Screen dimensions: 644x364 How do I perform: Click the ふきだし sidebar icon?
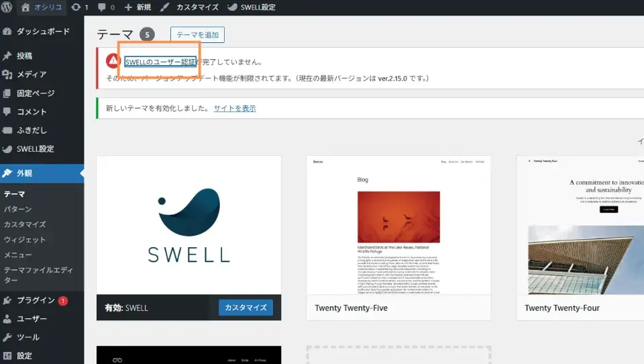(7, 130)
